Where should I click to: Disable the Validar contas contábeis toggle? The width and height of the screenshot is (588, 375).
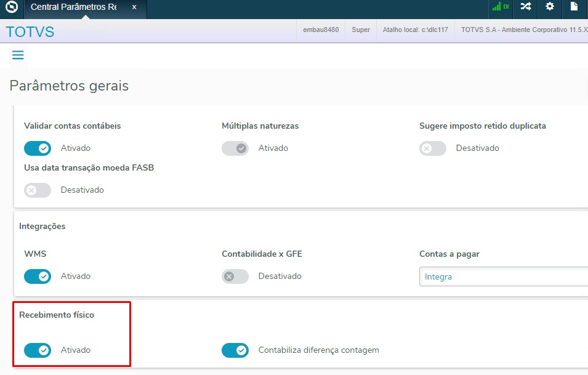(x=38, y=148)
